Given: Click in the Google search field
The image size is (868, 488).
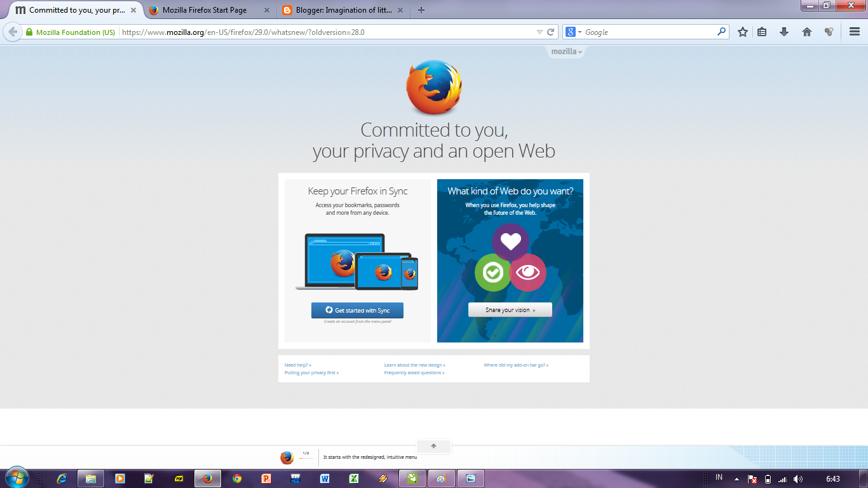Looking at the screenshot, I should pos(649,32).
